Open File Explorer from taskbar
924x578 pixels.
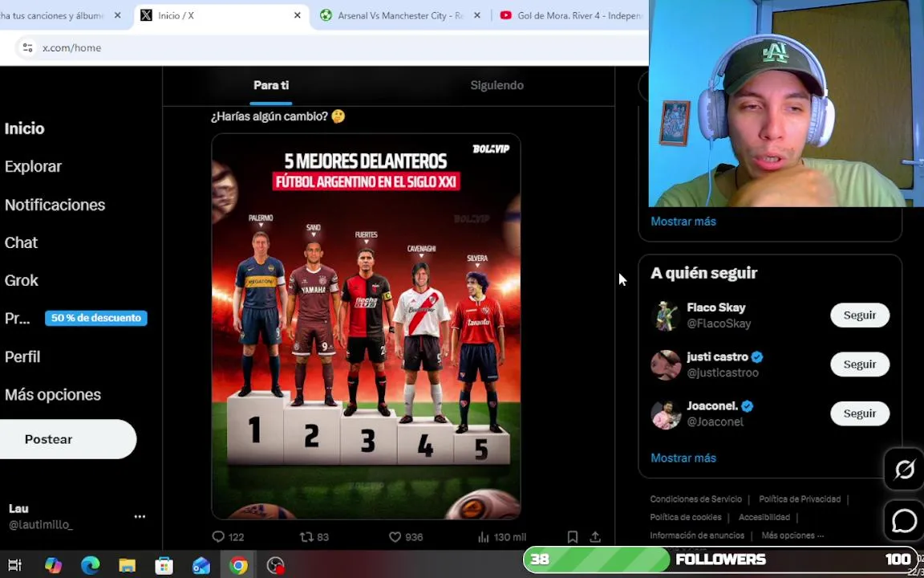128,565
